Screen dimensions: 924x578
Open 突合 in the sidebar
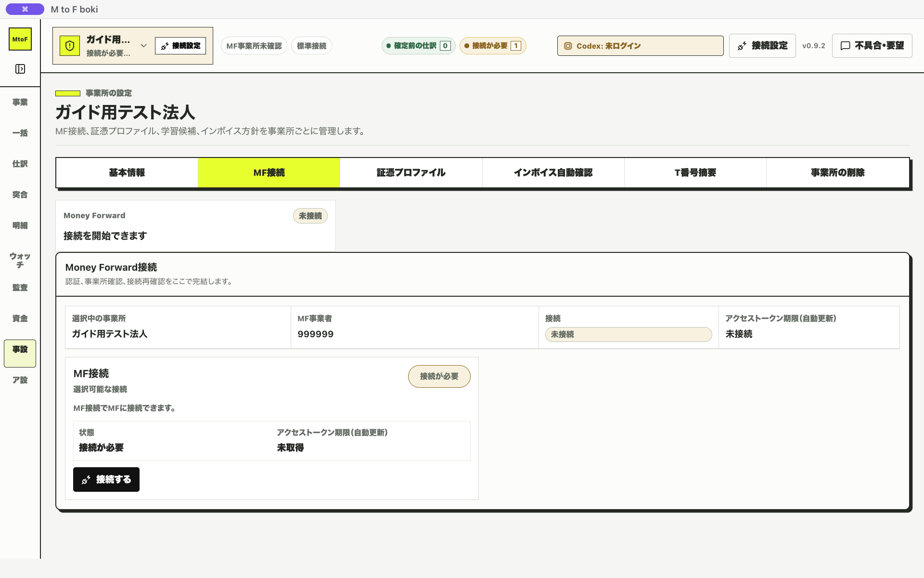(20, 195)
